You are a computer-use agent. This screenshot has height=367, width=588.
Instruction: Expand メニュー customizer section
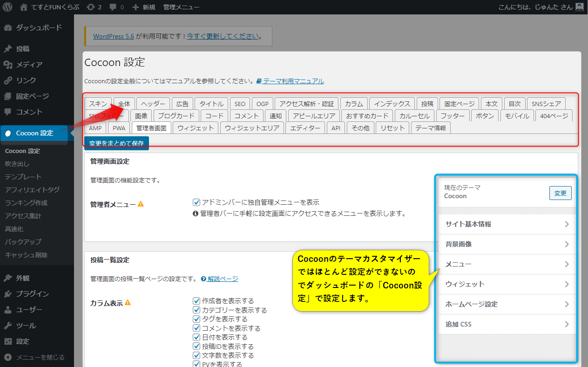pyautogui.click(x=507, y=264)
